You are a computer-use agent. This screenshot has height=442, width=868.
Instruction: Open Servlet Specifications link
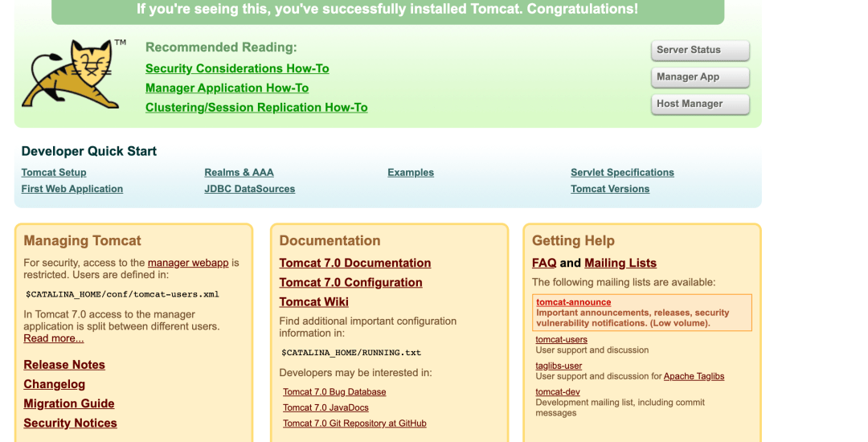click(622, 173)
